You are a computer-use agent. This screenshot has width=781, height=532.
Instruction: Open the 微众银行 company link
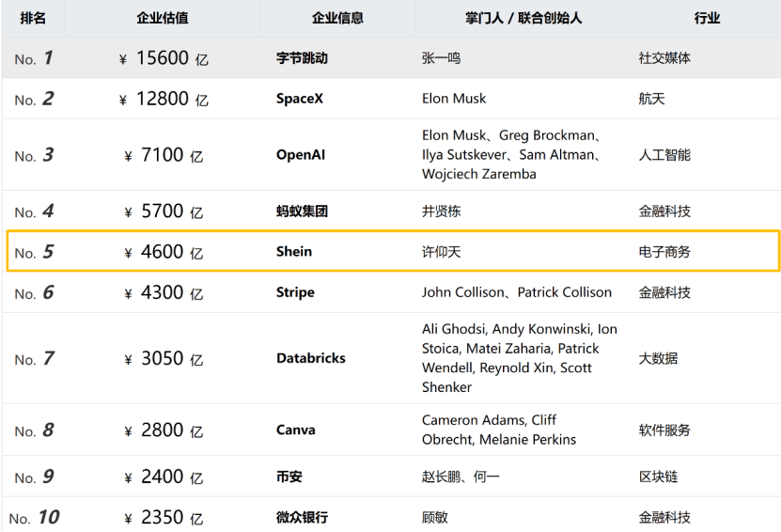click(x=302, y=517)
